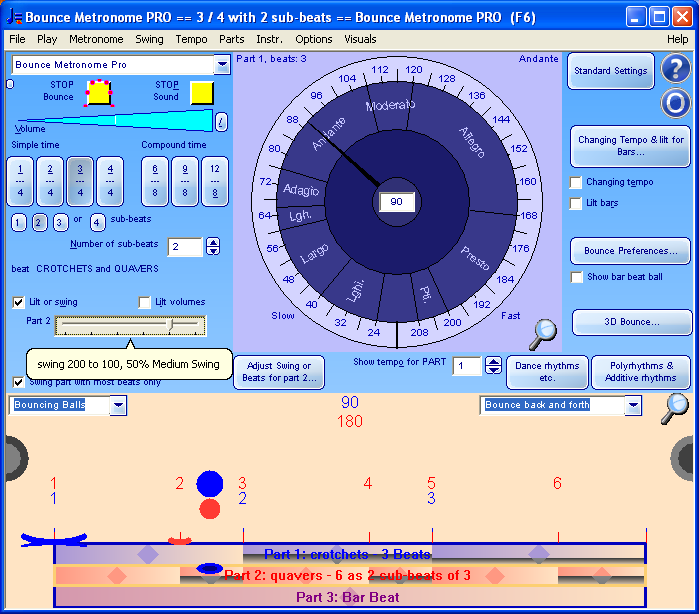Click the red bouncing ball
699x614 pixels.
tap(210, 509)
